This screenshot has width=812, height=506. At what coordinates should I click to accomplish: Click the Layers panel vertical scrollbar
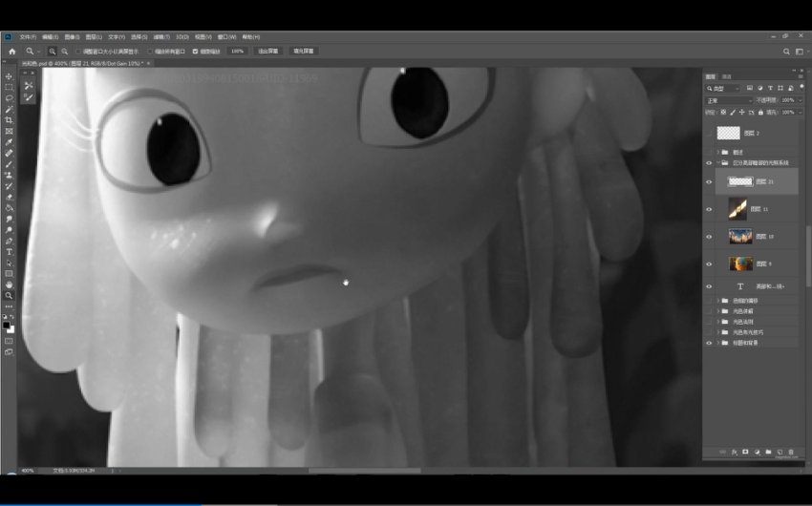point(808,256)
